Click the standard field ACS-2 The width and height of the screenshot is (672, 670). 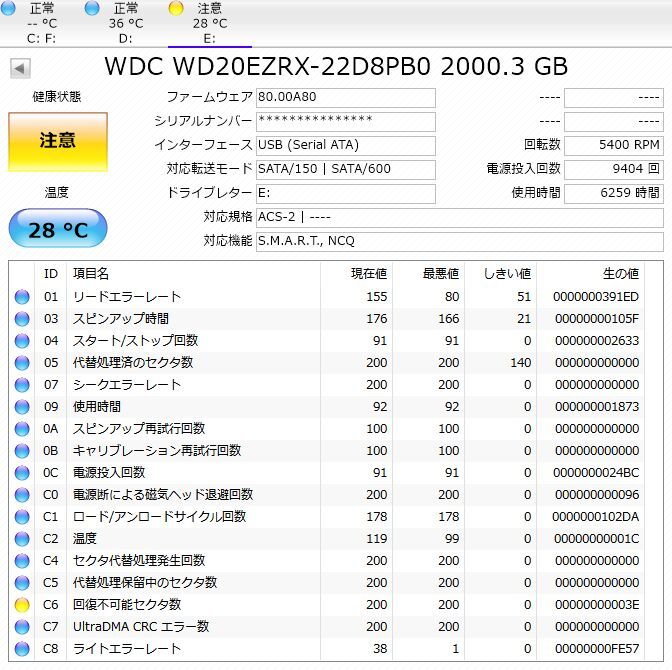460,218
